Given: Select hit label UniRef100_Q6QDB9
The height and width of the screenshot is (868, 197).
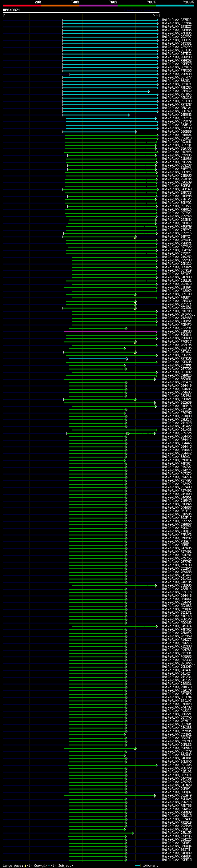Looking at the screenshot, I should coord(177,132).
